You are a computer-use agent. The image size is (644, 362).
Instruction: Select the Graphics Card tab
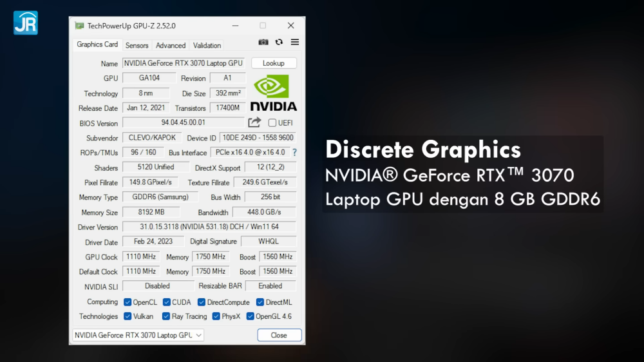97,44
